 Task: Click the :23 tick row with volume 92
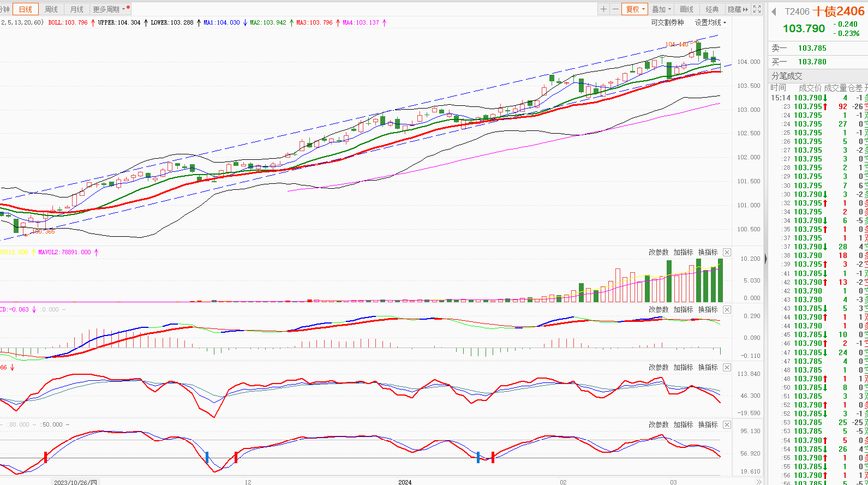pos(818,106)
